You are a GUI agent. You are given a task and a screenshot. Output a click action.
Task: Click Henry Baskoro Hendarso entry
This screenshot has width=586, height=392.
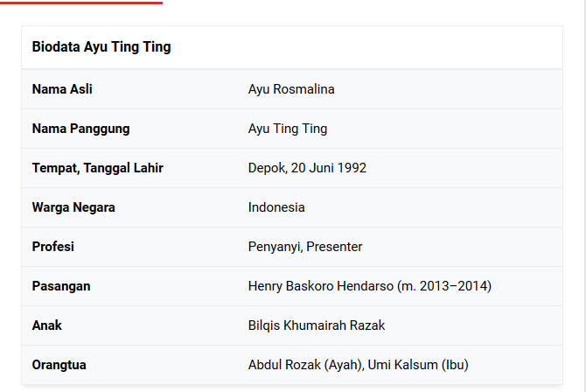[321, 286]
